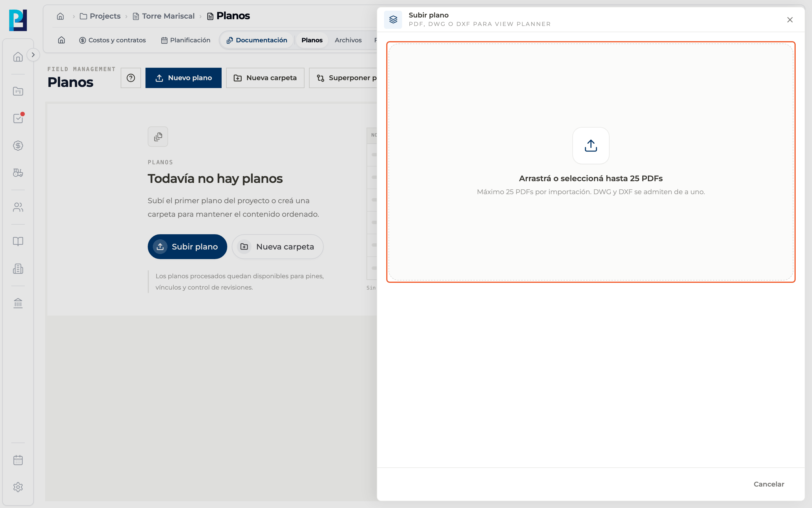Click the project home icon in tab bar

[61, 40]
